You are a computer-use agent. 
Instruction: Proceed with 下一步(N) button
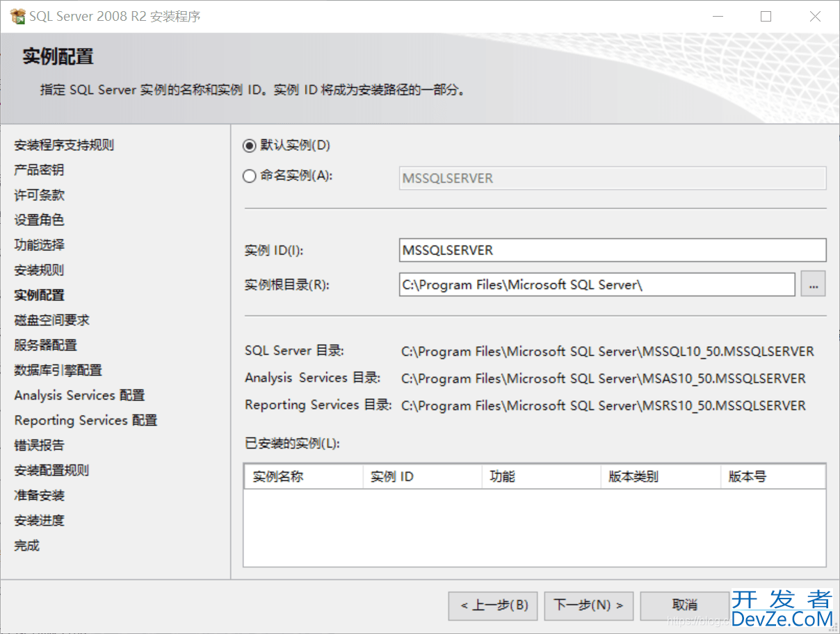tap(588, 605)
